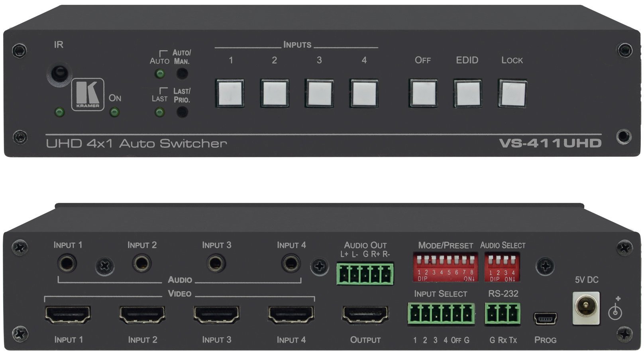This screenshot has height=351, width=644.
Task: Click the VS-411UHD model label
Action: pos(550,143)
